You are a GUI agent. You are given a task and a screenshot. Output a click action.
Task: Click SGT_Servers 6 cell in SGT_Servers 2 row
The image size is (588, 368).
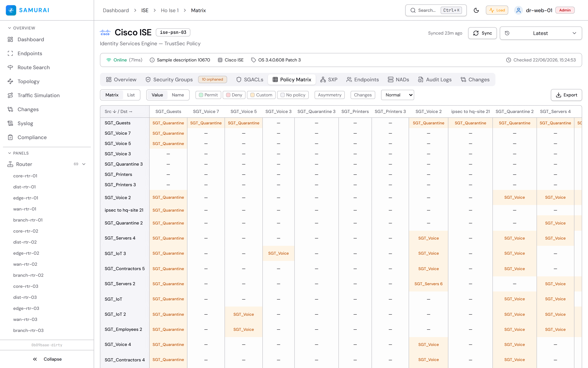tap(428, 284)
